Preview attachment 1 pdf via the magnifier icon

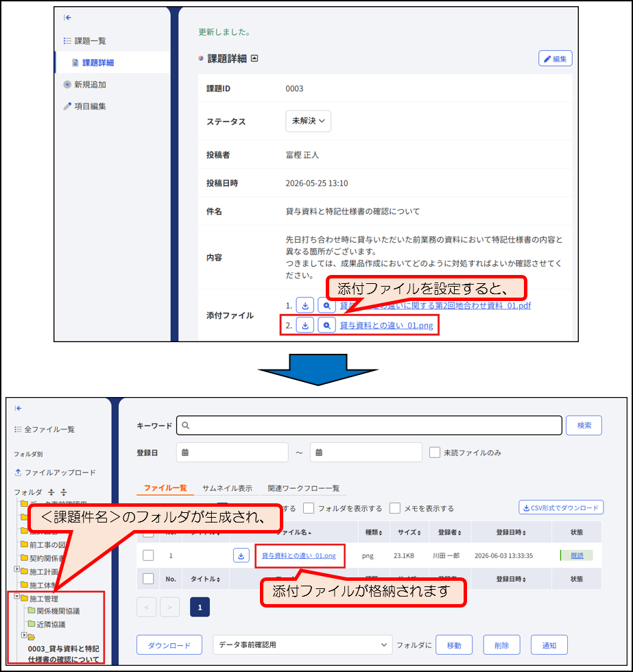point(326,306)
